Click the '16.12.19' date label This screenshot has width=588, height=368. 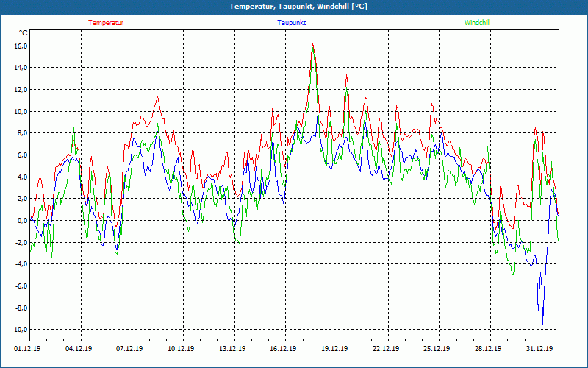point(283,349)
